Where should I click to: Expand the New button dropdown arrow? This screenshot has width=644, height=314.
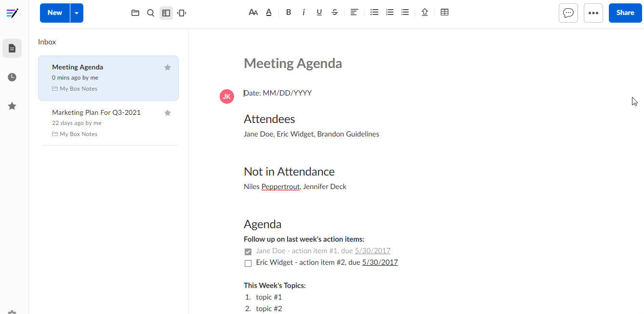pyautogui.click(x=77, y=13)
